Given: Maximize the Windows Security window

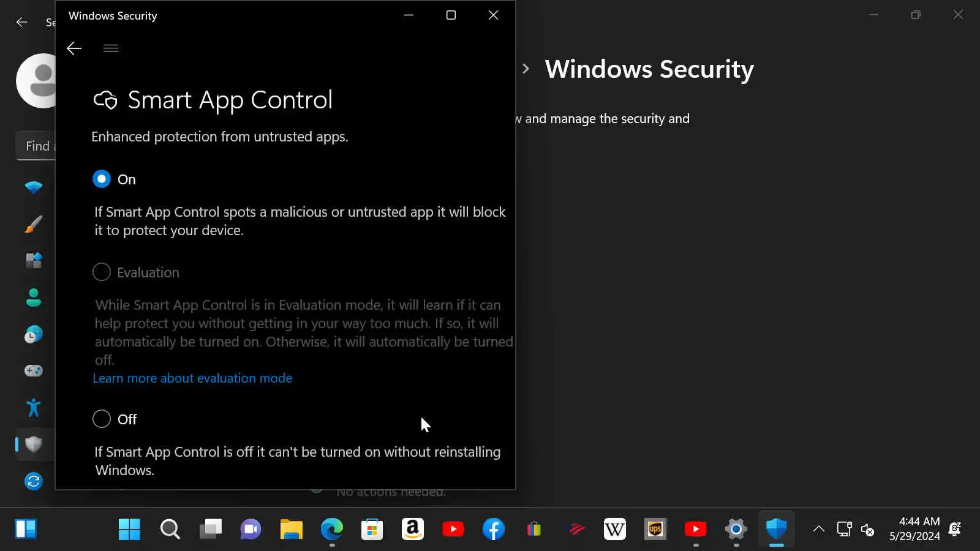Looking at the screenshot, I should click(451, 15).
